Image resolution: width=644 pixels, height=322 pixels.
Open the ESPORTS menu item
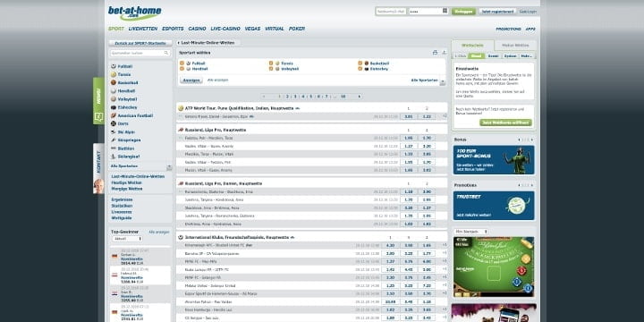coord(173,29)
